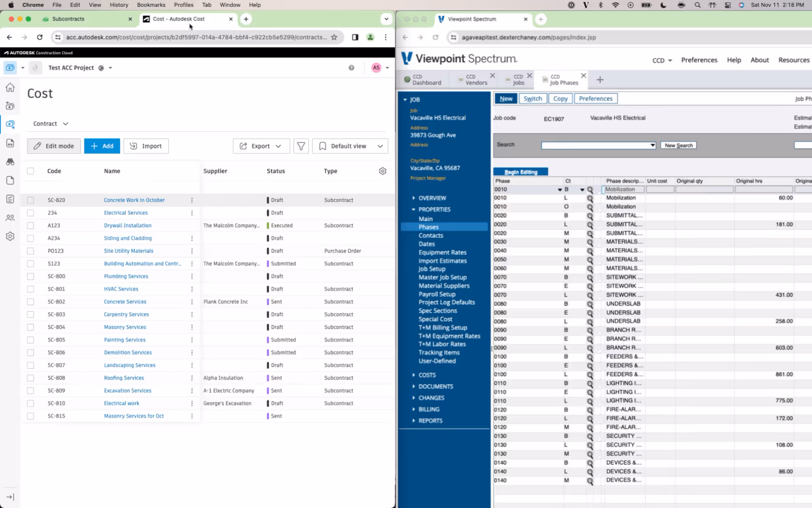
Task: Open Home icon in Autodesk left sidebar
Action: [x=10, y=87]
